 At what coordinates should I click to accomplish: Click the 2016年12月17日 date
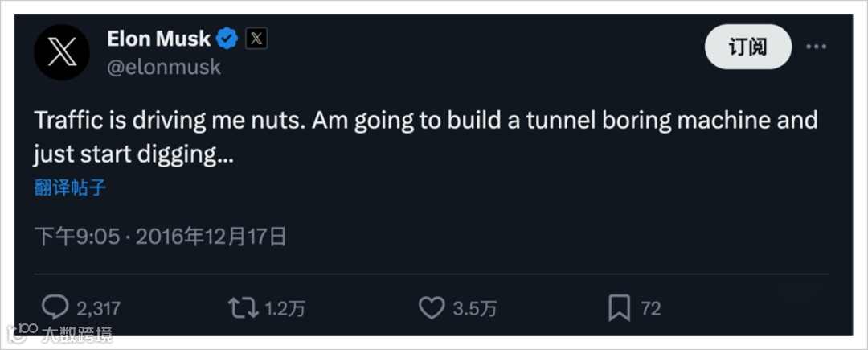pos(211,237)
